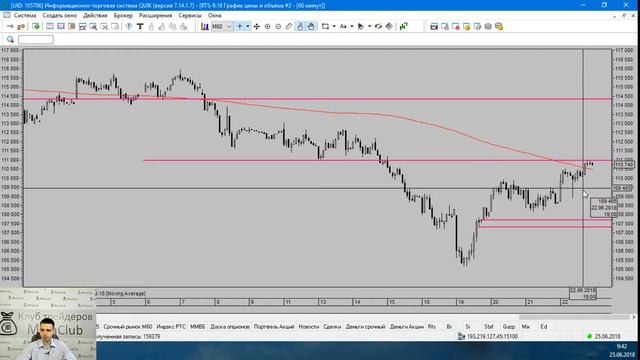Switch to the Новости tab
Viewport: 640px width, 360px height.
[x=309, y=327]
